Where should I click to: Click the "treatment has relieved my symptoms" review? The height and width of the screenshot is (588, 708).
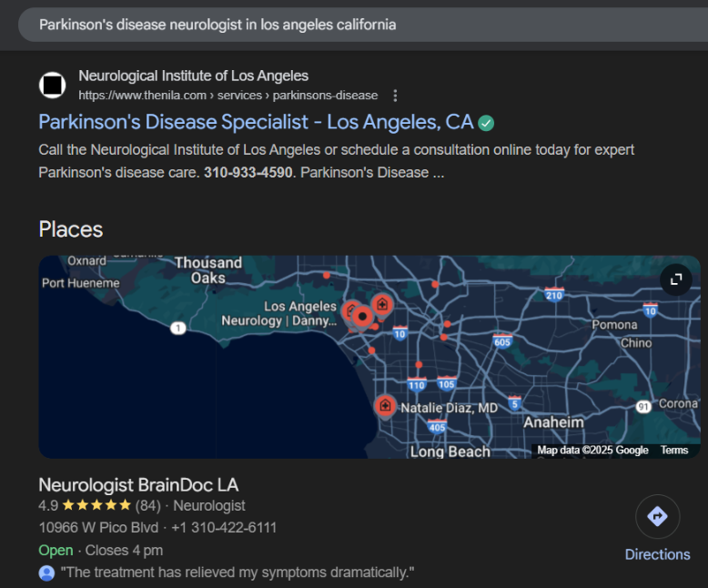click(x=238, y=573)
